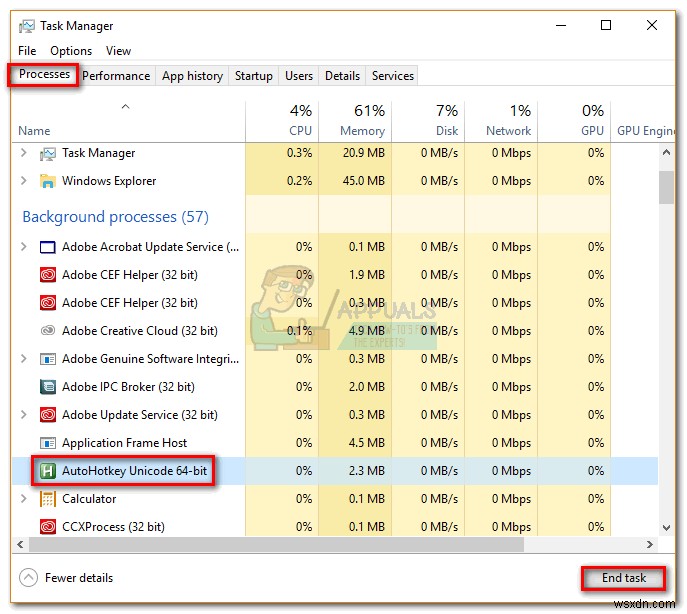The height and width of the screenshot is (614, 687).
Task: Click the End task button
Action: (623, 578)
